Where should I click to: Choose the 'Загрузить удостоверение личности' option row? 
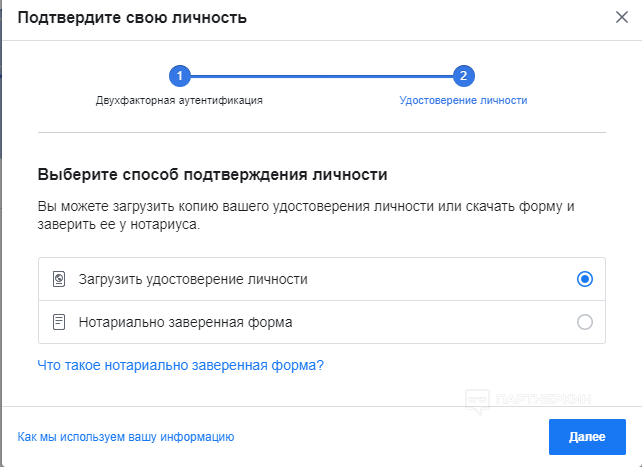(x=322, y=279)
